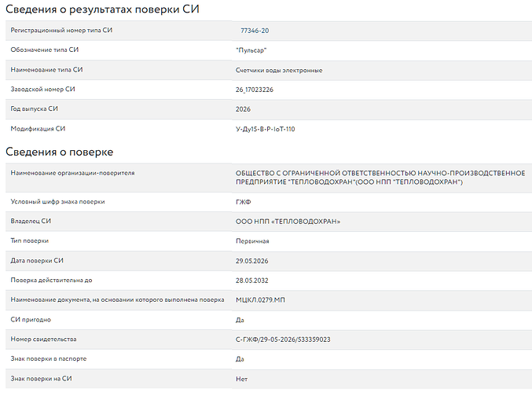This screenshot has width=532, height=393.
Task: Click the heading Сведения о результатах поверки СИ
Action: [x=102, y=9]
